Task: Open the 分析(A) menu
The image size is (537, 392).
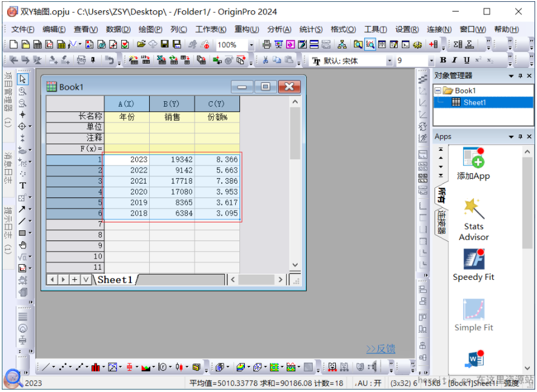Action: coord(279,30)
